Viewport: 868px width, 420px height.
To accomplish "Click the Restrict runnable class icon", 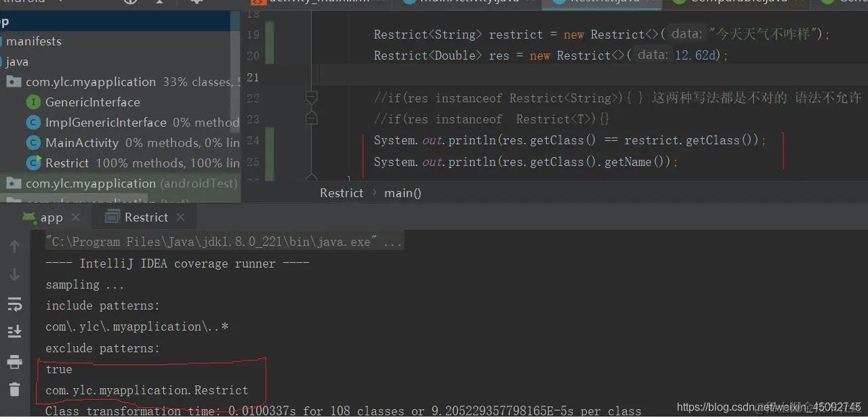I will click(x=33, y=163).
